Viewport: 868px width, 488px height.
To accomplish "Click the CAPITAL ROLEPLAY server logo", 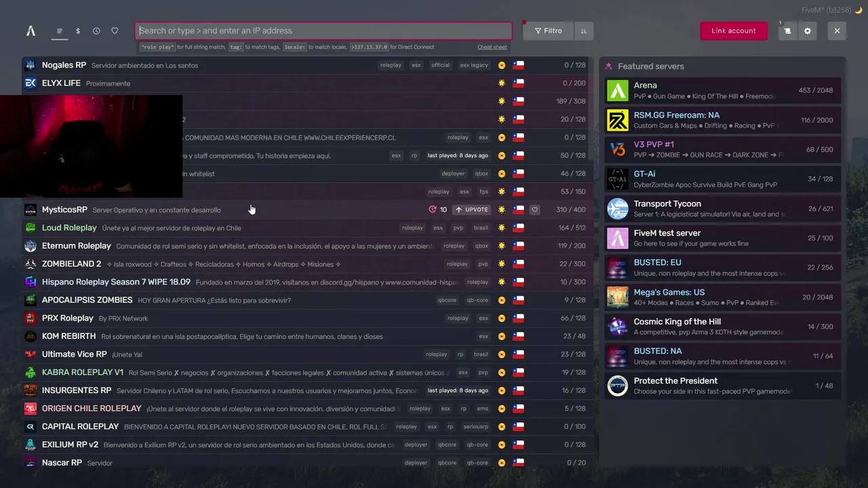I will [x=31, y=426].
